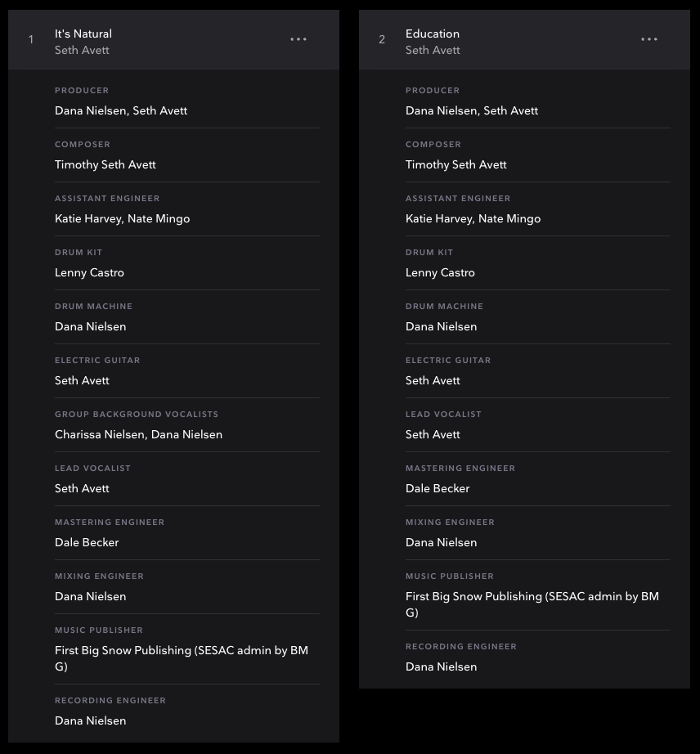Click ASSISTANT ENGINEER heading in It's Natural

(x=107, y=198)
